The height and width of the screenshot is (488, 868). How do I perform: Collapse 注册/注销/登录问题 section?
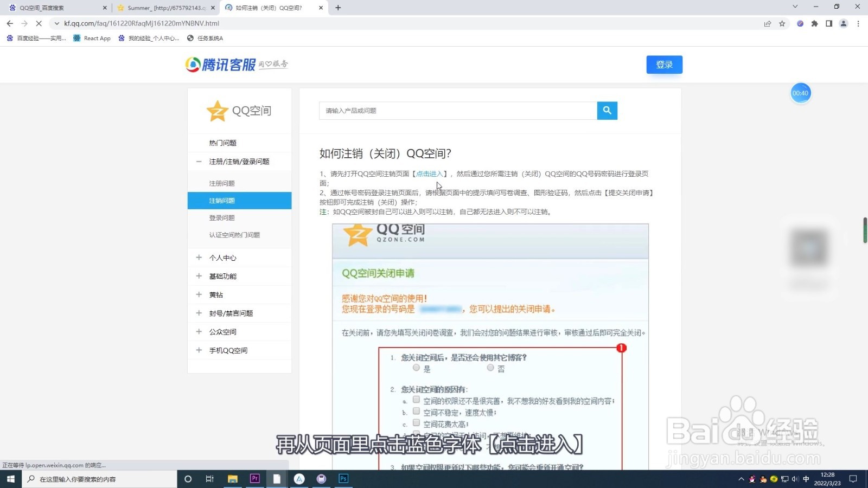tap(199, 162)
